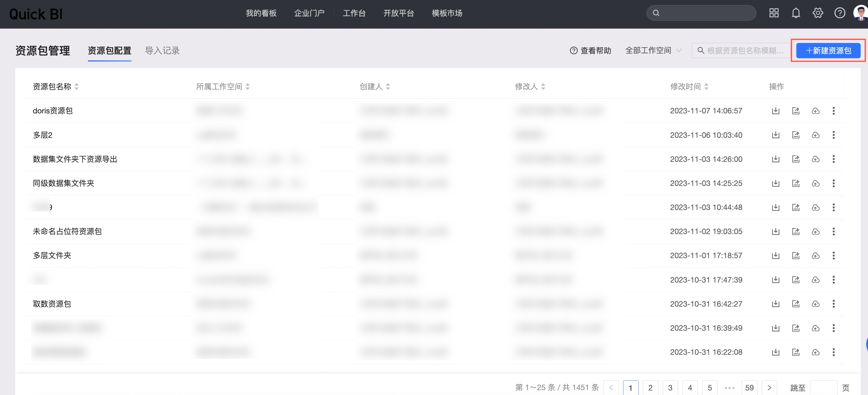Image resolution: width=868 pixels, height=395 pixels.
Task: Click download icon for 取数资源包 row
Action: [x=775, y=304]
